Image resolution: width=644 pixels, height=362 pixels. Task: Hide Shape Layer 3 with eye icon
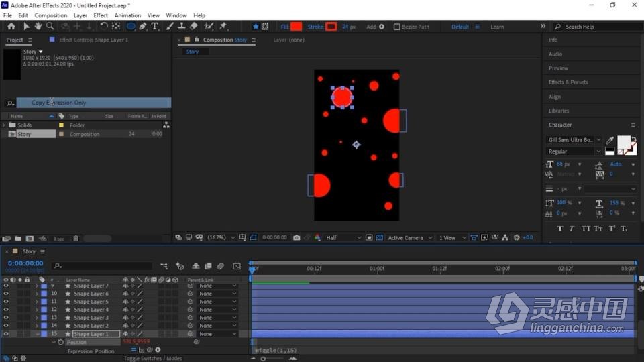tap(6, 318)
